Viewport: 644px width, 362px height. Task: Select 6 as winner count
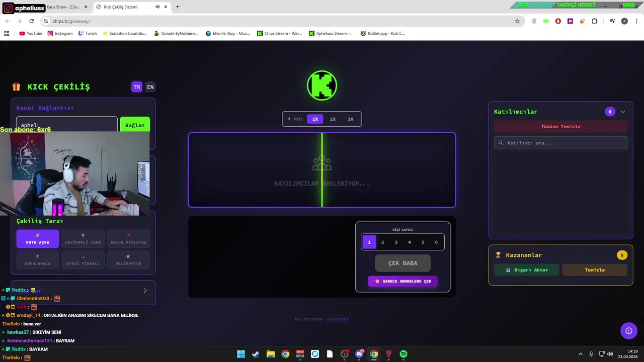(436, 242)
